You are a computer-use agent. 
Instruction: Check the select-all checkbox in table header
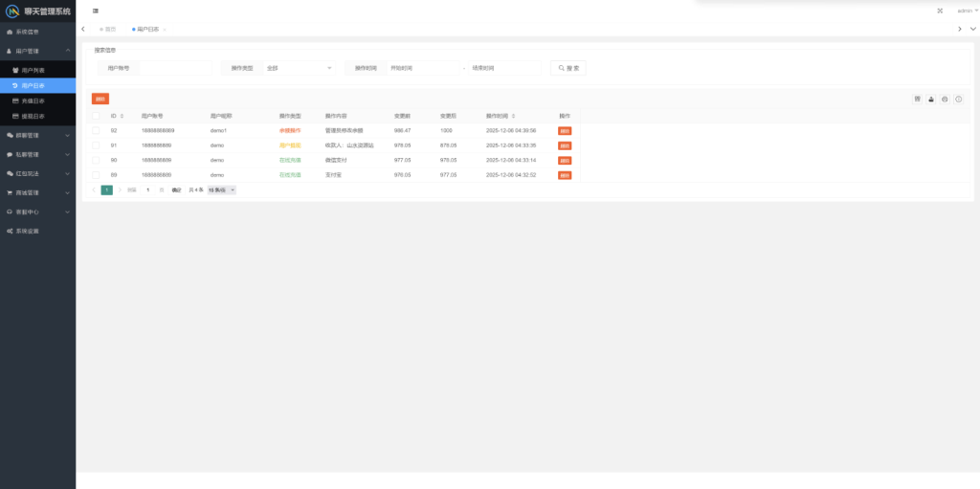pyautogui.click(x=96, y=116)
